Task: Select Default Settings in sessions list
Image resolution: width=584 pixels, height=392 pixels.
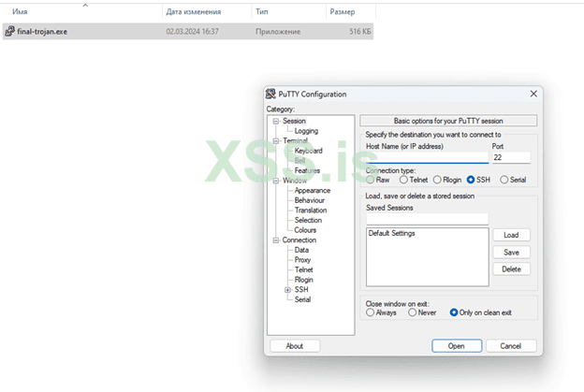Action: [392, 233]
